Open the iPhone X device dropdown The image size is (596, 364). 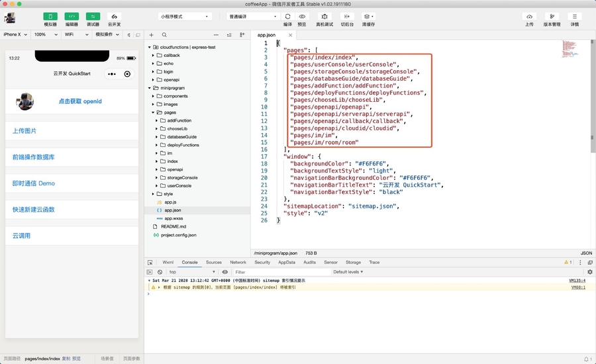pos(15,34)
